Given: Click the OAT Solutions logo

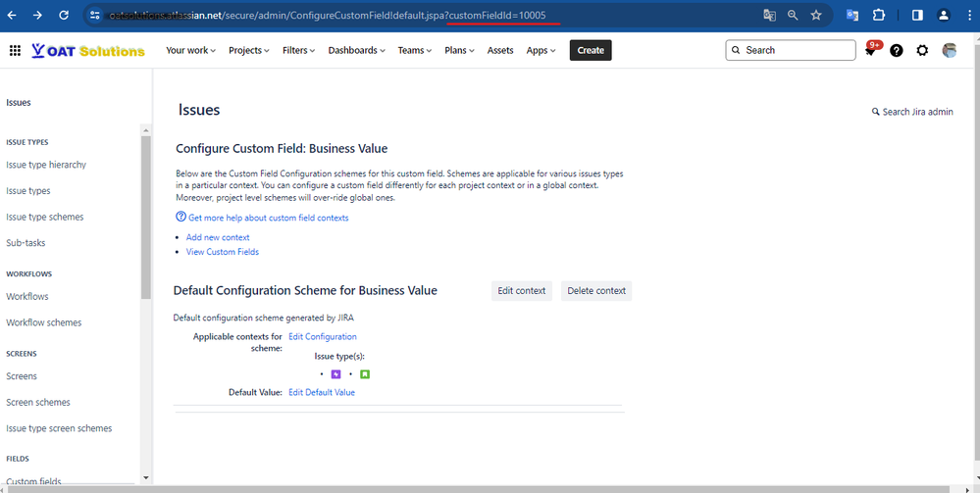Looking at the screenshot, I should (88, 51).
